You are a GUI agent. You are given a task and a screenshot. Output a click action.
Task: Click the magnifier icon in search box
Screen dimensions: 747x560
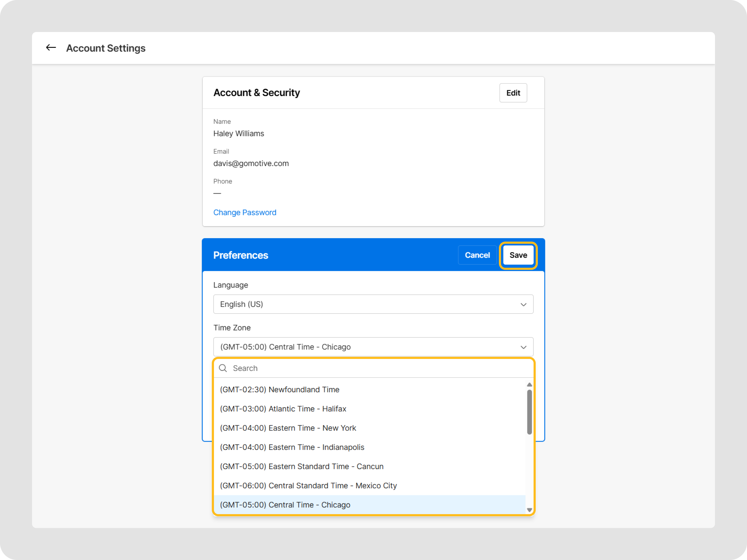[x=223, y=368]
